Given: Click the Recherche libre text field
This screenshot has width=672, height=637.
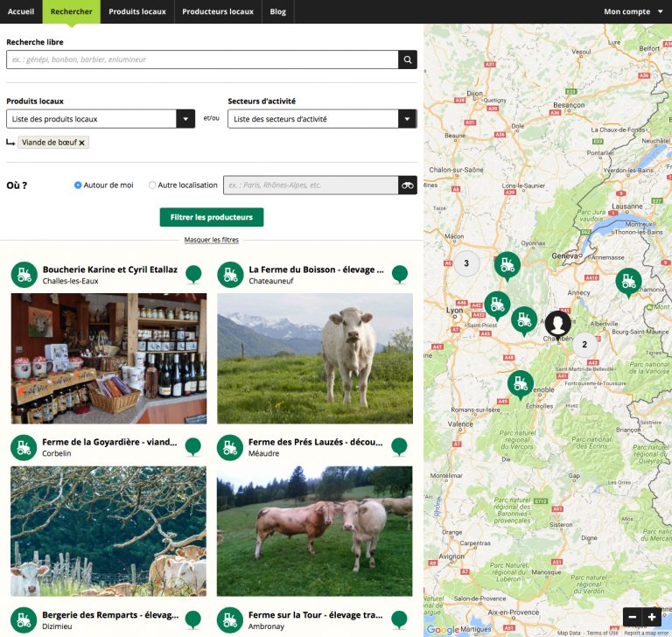Looking at the screenshot, I should 201,59.
